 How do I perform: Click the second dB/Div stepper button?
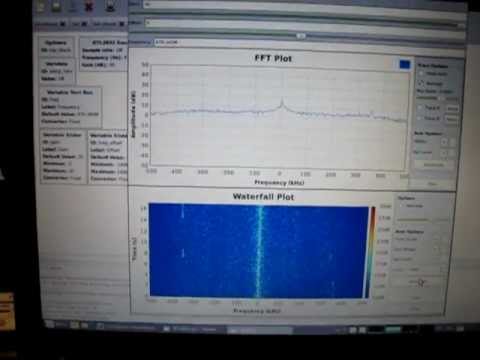coord(452,142)
